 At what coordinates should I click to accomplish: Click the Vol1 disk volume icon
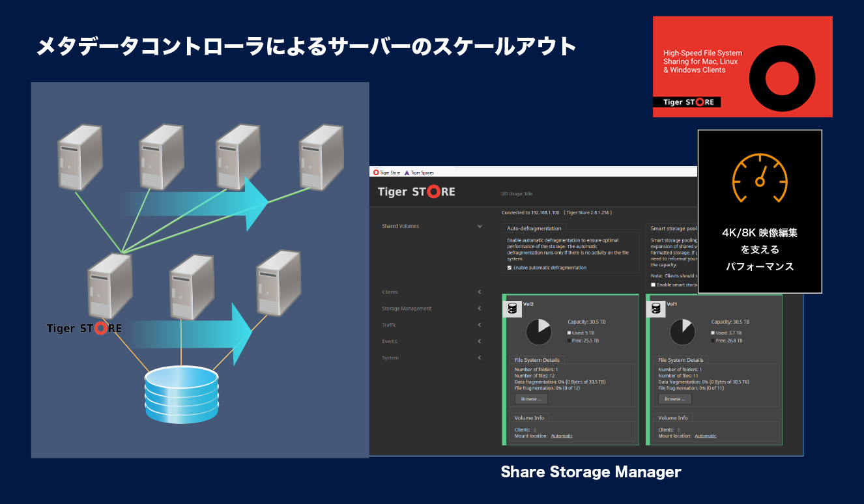655,309
